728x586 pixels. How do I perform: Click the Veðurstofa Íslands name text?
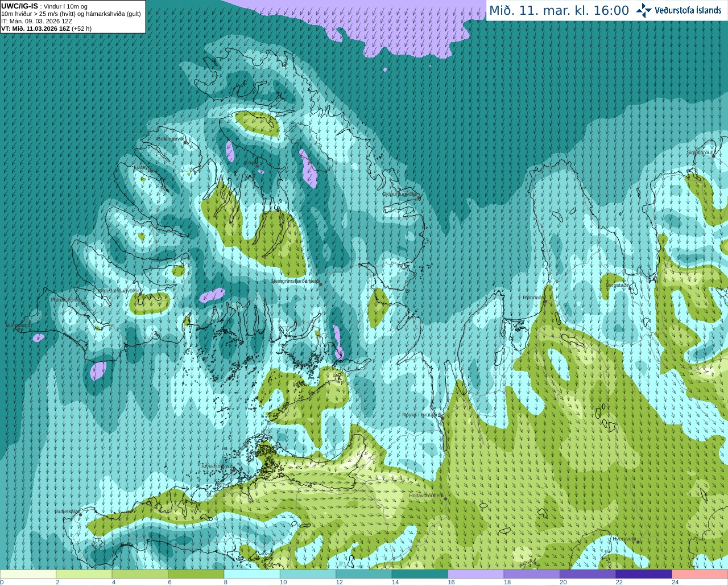688,10
